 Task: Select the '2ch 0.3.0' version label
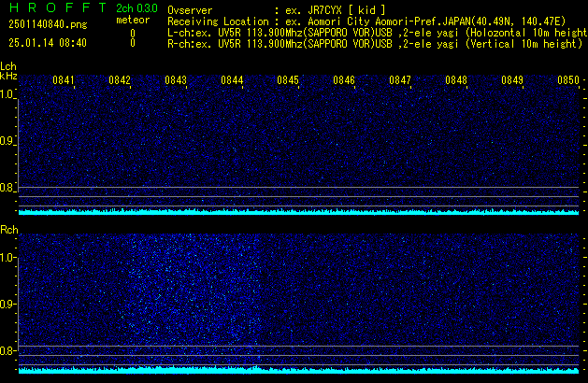click(136, 8)
